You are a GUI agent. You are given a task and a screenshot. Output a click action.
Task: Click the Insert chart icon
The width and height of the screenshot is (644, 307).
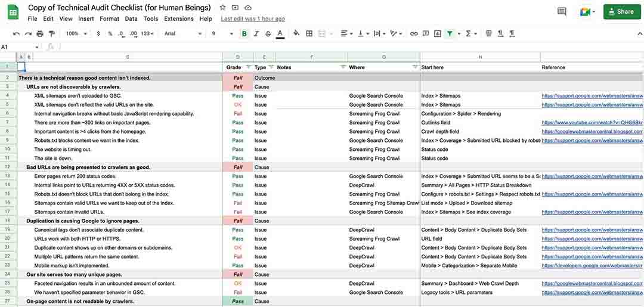[438, 33]
